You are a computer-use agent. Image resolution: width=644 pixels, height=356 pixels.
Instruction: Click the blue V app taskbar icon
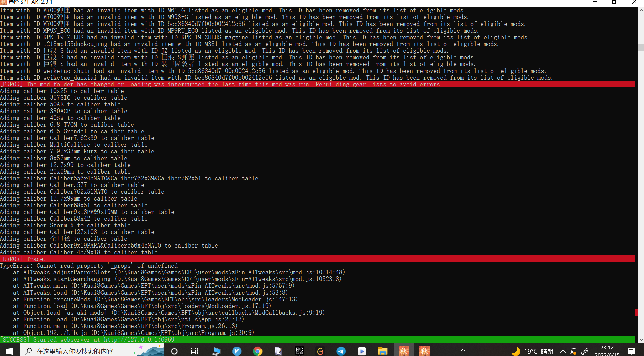[237, 351]
